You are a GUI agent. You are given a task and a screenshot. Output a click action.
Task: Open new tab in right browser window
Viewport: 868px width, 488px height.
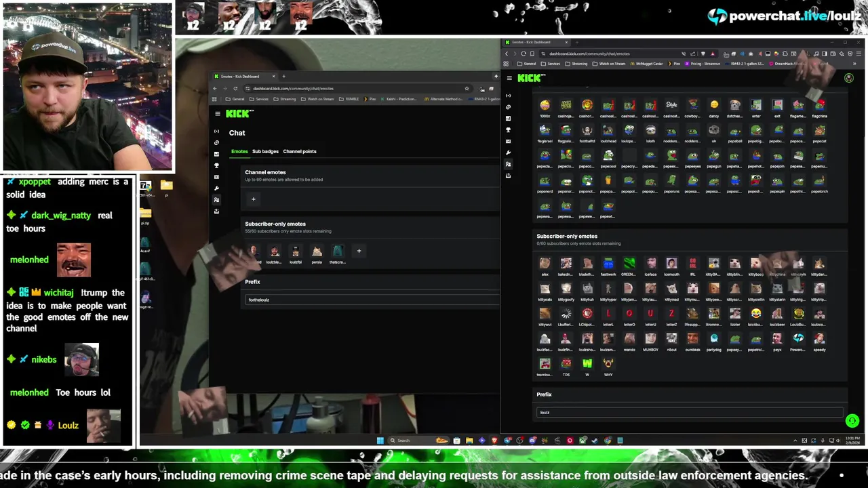(576, 42)
